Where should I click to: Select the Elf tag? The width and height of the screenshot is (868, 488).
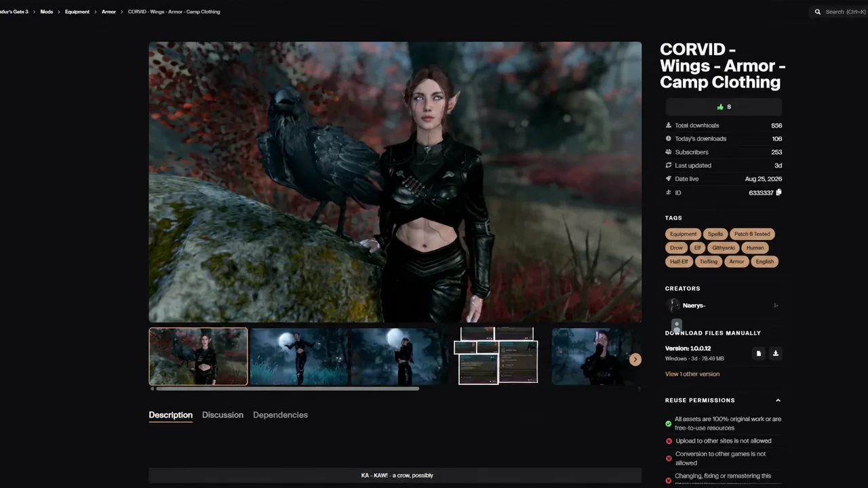point(697,248)
